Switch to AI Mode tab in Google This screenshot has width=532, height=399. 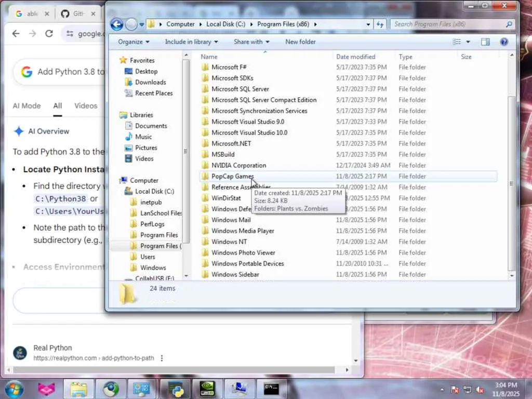pyautogui.click(x=26, y=106)
